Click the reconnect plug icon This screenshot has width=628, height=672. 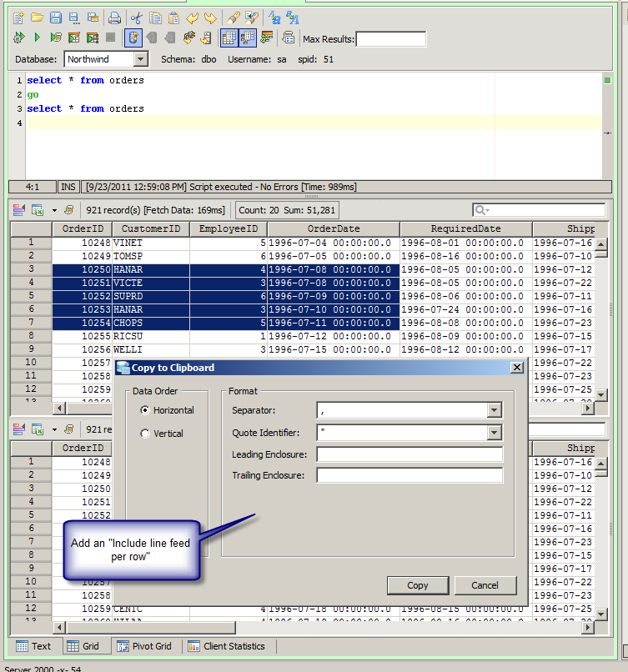(151, 38)
